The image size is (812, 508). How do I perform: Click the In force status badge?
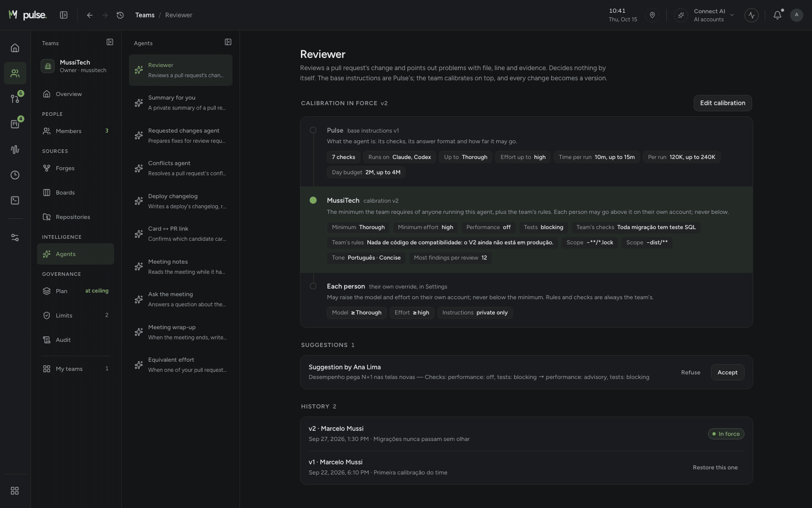(726, 434)
